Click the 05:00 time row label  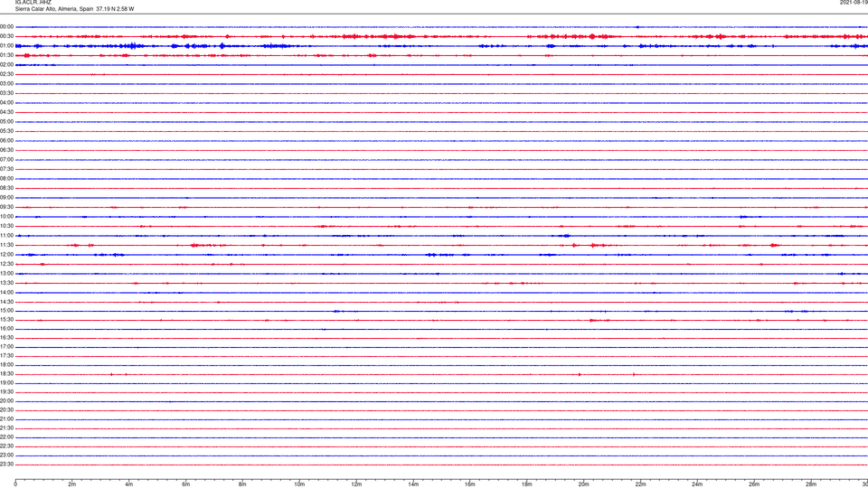6,122
